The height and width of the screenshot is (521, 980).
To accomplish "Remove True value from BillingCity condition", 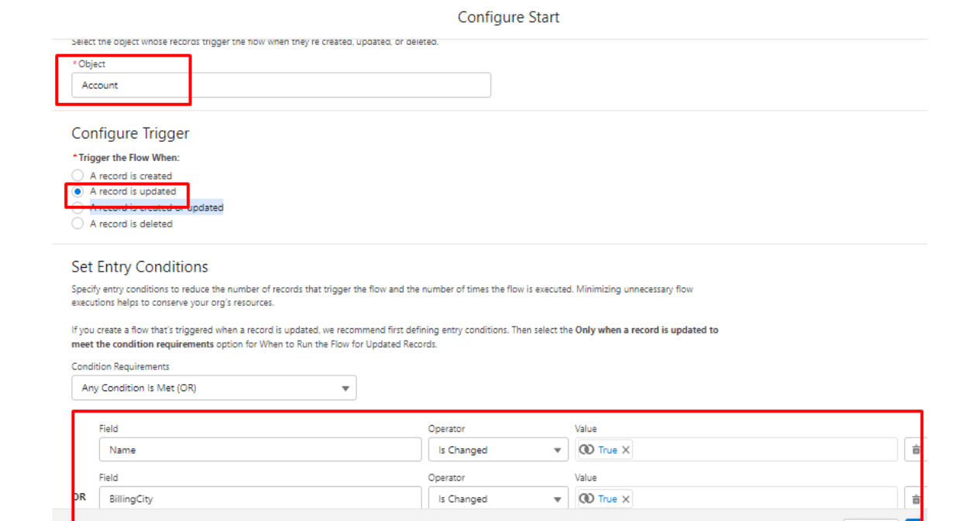I will (x=626, y=499).
